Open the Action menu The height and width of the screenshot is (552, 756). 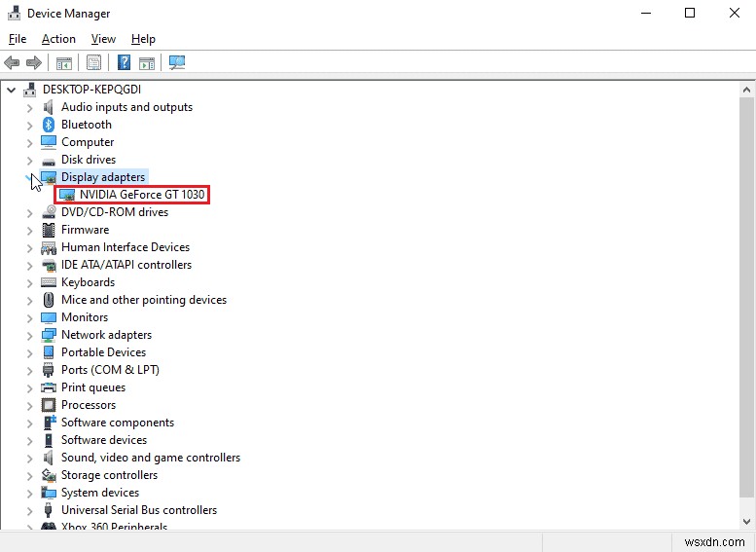coord(58,39)
